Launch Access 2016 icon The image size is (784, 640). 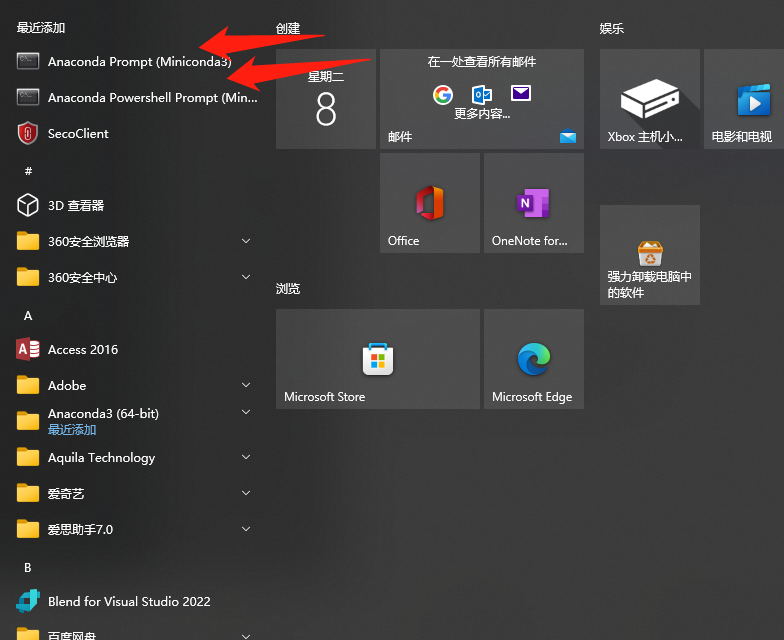click(x=28, y=349)
